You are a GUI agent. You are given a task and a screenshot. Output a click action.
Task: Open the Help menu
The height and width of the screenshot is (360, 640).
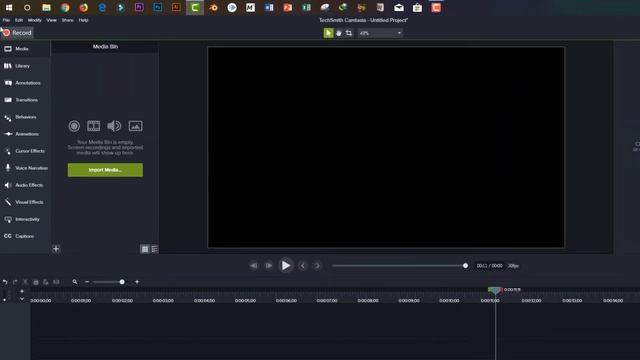pyautogui.click(x=83, y=20)
